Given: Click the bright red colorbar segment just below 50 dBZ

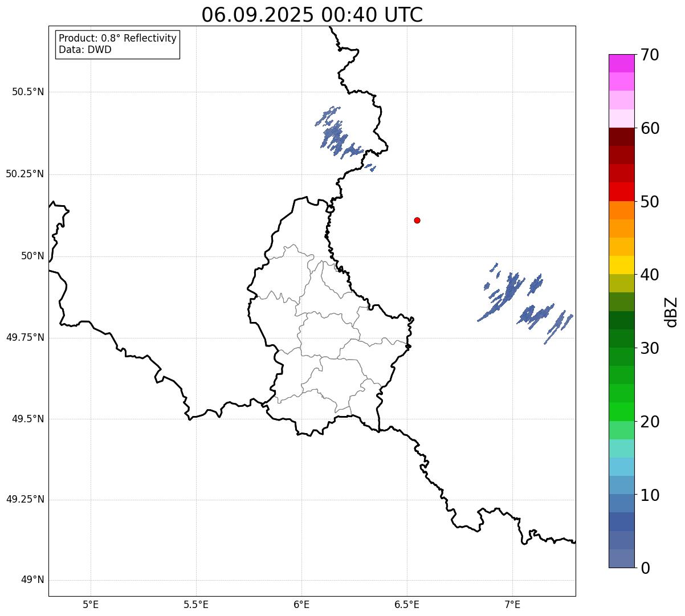Looking at the screenshot, I should pos(621,192).
